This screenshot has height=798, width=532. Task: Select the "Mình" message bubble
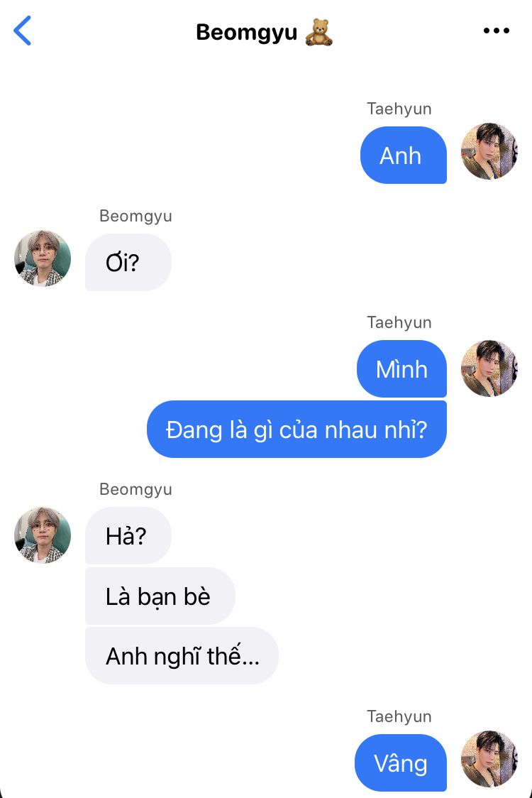tap(401, 369)
